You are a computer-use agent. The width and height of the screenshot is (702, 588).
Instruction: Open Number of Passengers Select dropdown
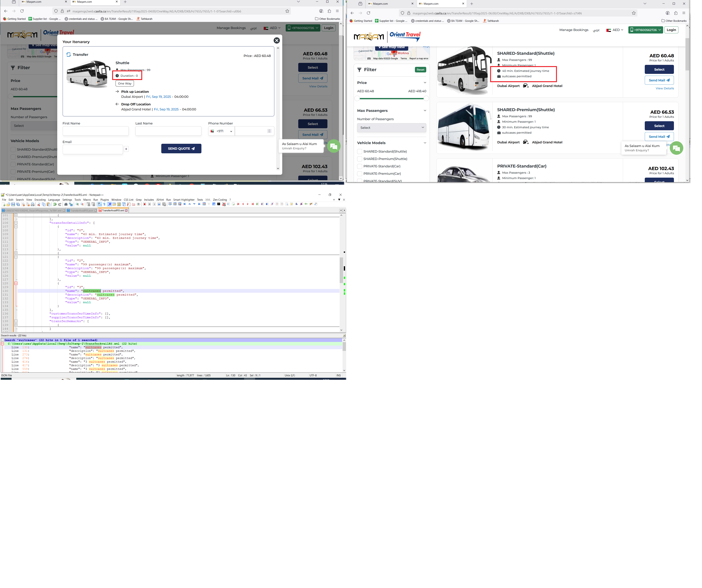(391, 128)
